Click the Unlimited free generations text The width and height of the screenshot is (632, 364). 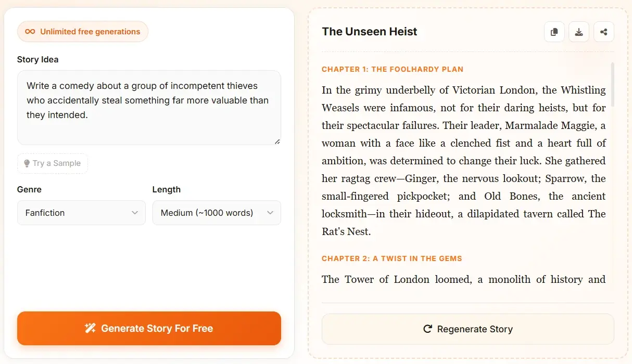[90, 32]
